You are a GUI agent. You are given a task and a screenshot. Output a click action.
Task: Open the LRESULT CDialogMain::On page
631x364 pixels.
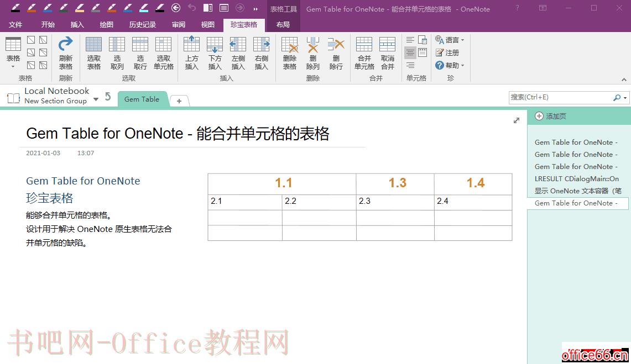coord(577,179)
